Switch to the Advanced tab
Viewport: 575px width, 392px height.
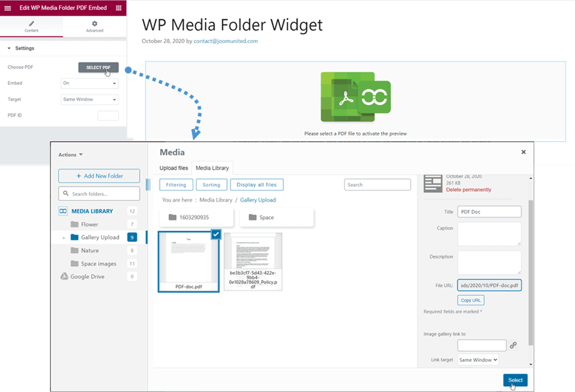94,26
